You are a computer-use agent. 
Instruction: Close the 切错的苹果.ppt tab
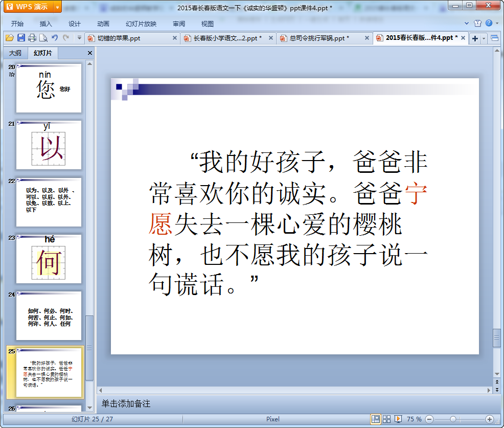(174, 38)
